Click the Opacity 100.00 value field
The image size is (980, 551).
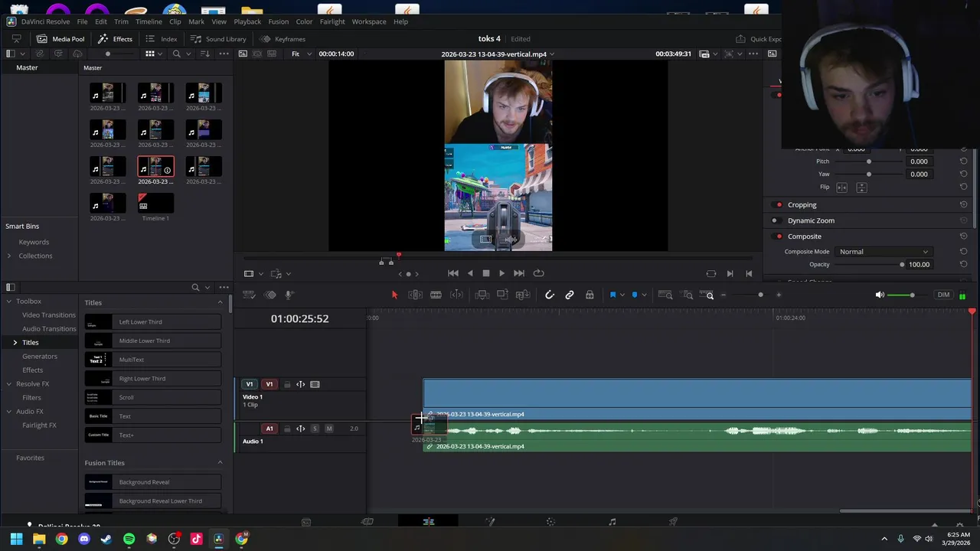pyautogui.click(x=919, y=264)
